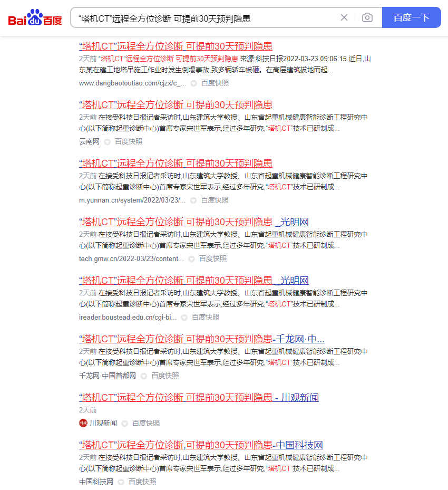
Task: Open 百度快照 for dangbaotoutiao result
Action: click(x=215, y=83)
